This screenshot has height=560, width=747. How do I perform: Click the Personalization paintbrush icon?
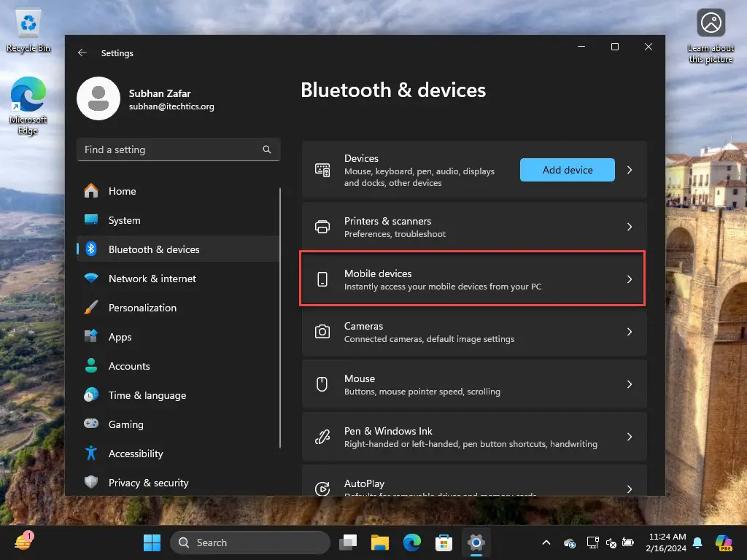91,308
